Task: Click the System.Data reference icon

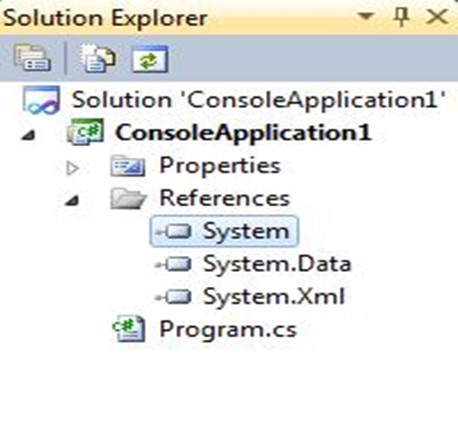Action: coord(174,264)
